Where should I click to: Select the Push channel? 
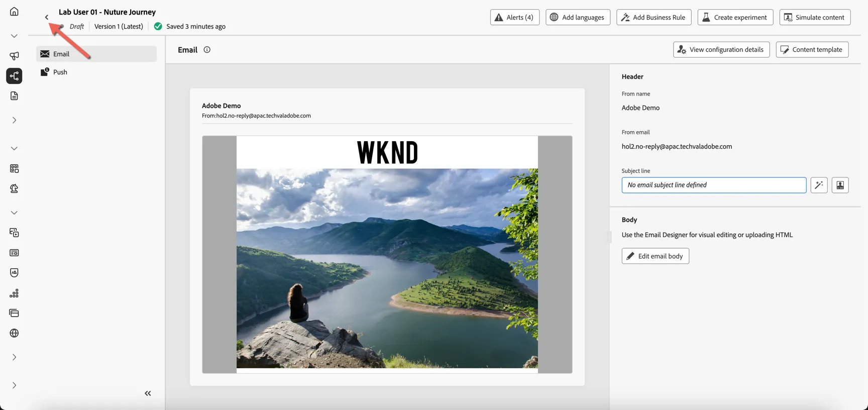tap(96, 72)
